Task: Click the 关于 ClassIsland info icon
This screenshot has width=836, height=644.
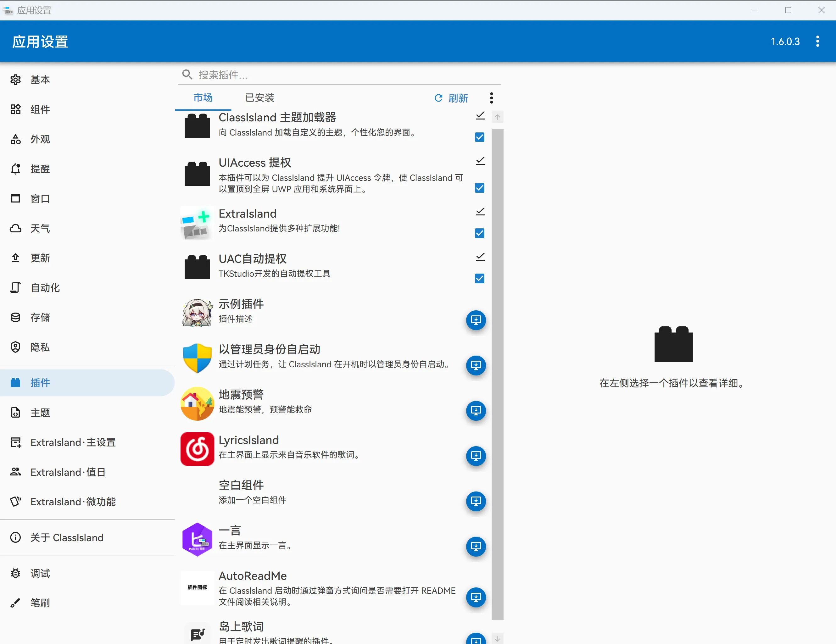Action: pos(15,538)
